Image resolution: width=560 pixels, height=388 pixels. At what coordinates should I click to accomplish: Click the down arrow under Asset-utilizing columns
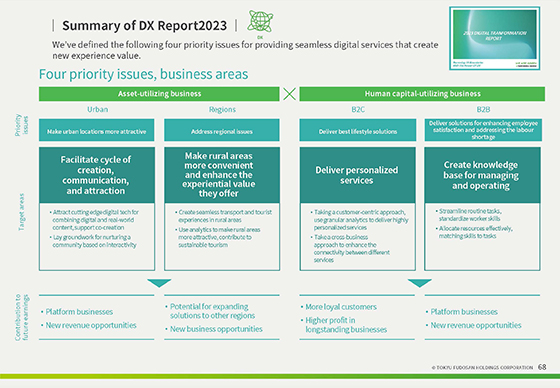[159, 283]
